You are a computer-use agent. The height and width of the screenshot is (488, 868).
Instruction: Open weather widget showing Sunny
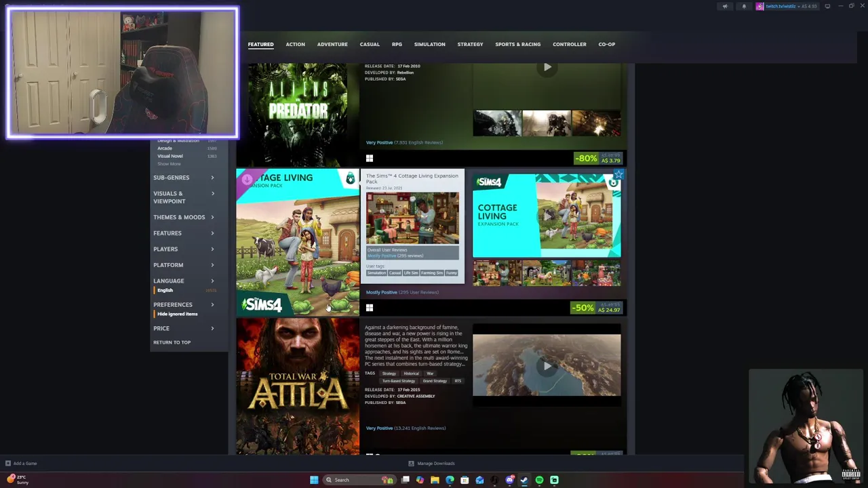coord(18,479)
